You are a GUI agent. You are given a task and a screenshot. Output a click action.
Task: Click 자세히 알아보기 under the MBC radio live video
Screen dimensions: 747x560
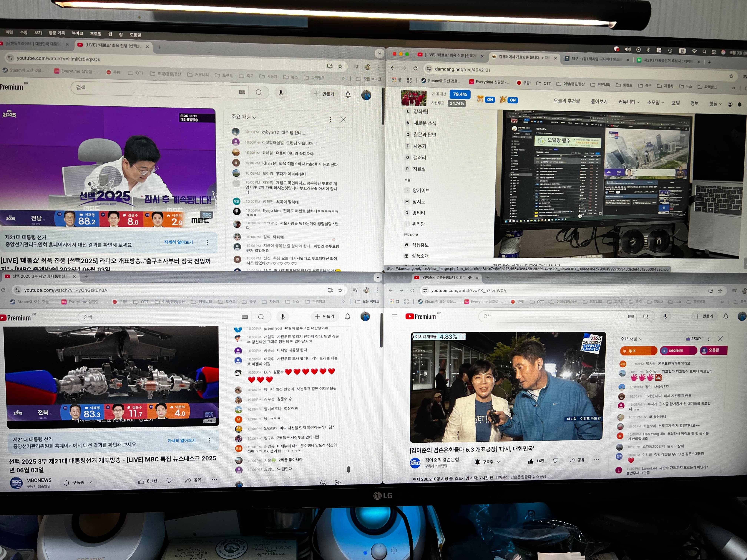point(178,242)
